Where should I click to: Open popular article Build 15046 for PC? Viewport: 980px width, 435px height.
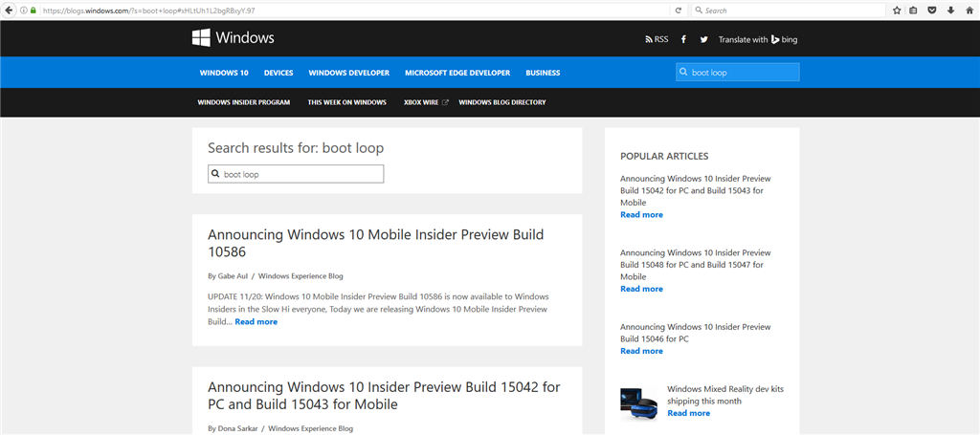click(x=696, y=334)
